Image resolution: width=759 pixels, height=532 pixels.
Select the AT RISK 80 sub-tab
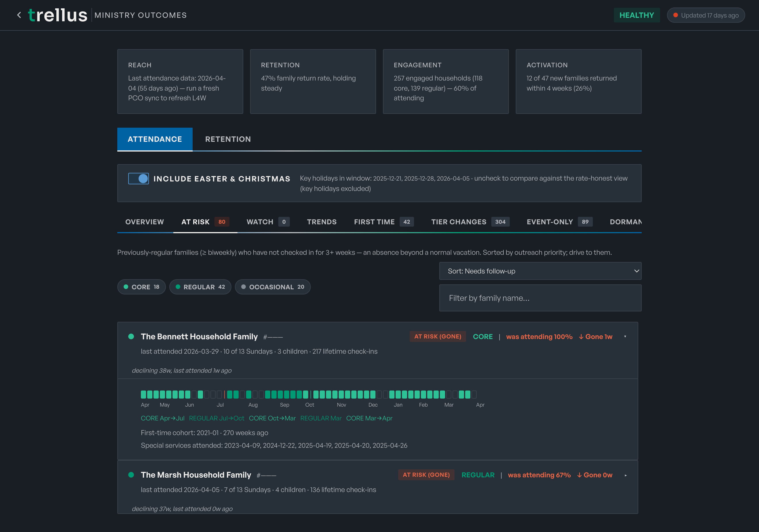205,222
